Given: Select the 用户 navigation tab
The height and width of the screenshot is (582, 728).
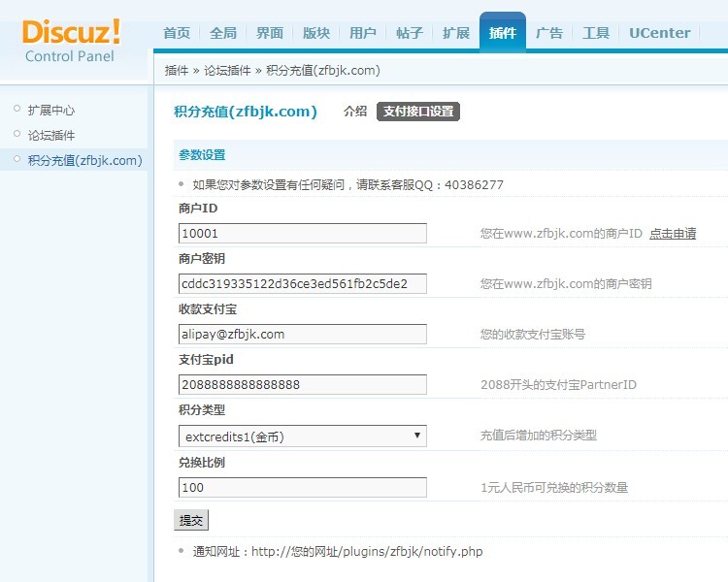Looking at the screenshot, I should pos(363,33).
